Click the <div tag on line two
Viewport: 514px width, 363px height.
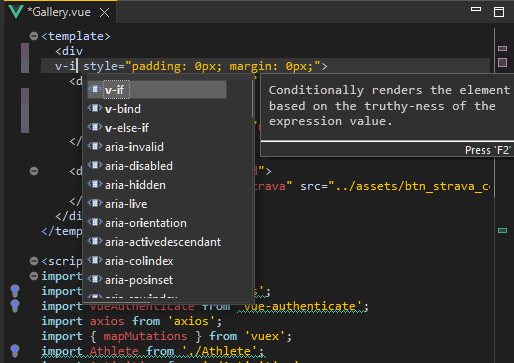(x=69, y=51)
